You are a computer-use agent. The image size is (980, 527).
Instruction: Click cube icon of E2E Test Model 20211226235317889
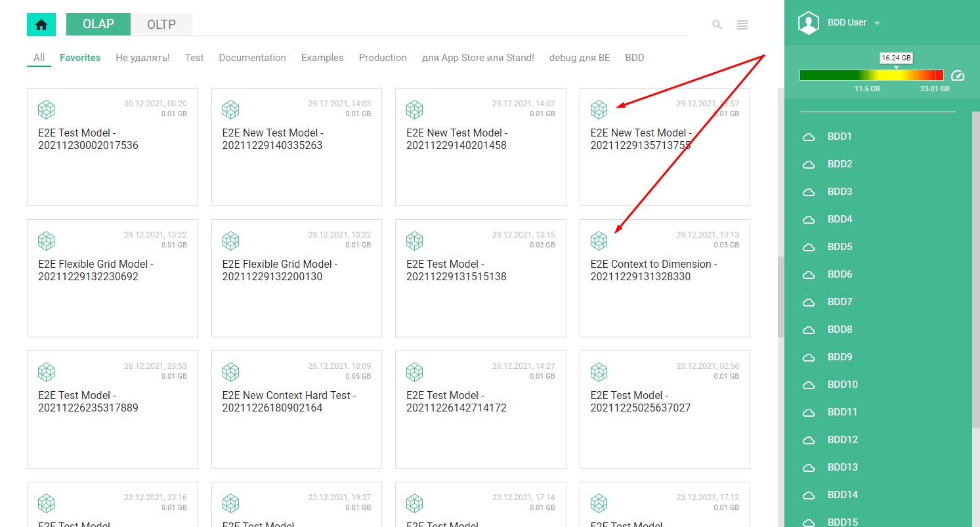[x=46, y=372]
